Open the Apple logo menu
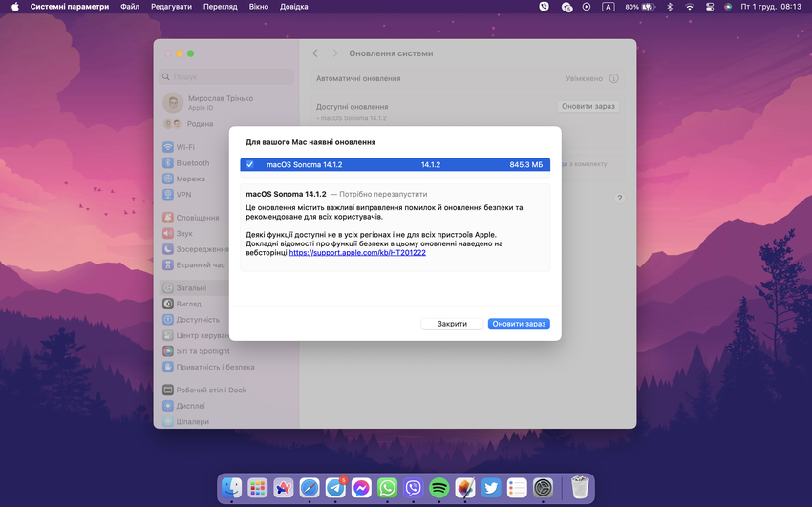This screenshot has width=812, height=507. point(14,7)
